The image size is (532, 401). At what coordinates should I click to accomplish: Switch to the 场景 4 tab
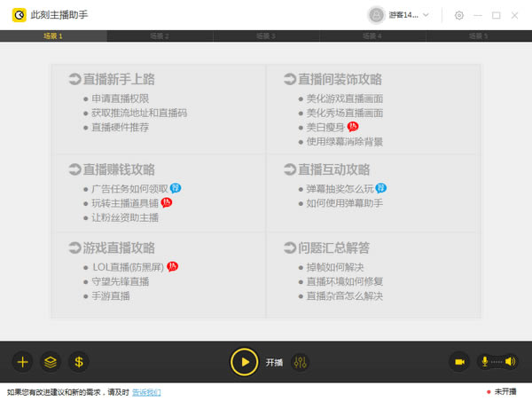(372, 35)
